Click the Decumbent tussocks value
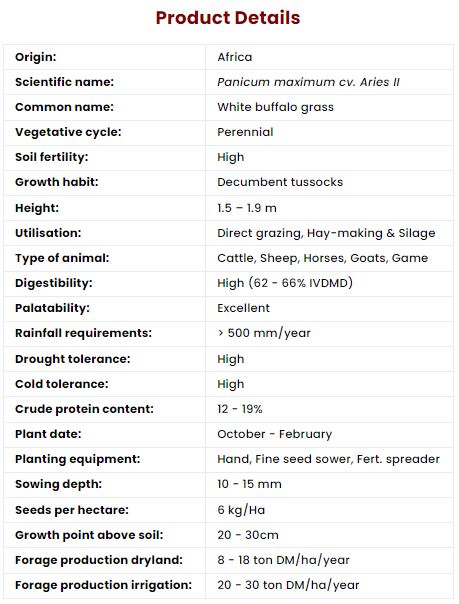This screenshot has width=459, height=604. (x=280, y=182)
